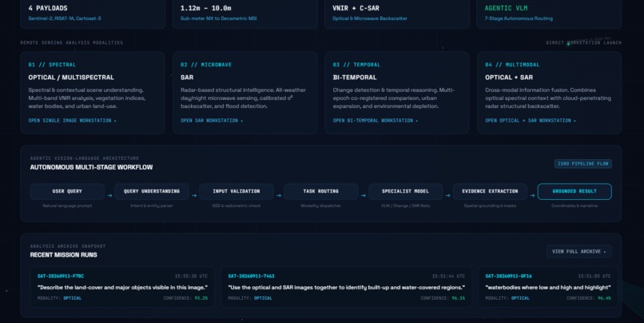Viewport: 644px width, 323px height.
Task: Open the Optical + SAR multimodal card
Action: [x=549, y=93]
